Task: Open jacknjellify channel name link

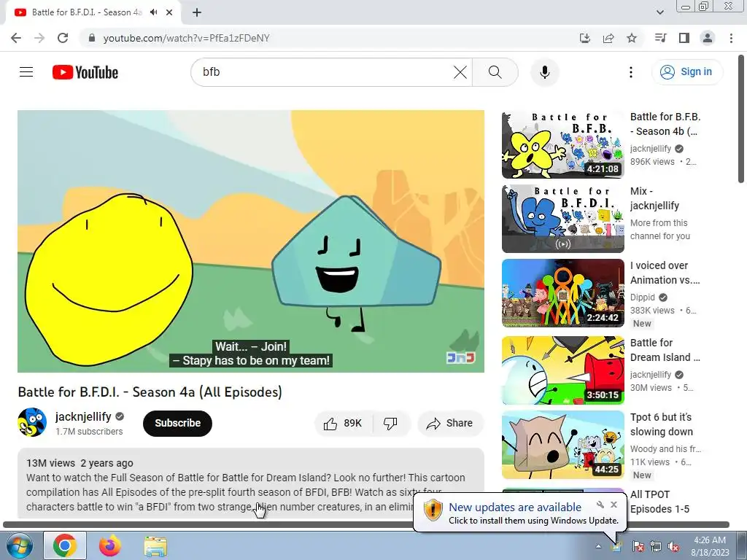Action: (83, 416)
